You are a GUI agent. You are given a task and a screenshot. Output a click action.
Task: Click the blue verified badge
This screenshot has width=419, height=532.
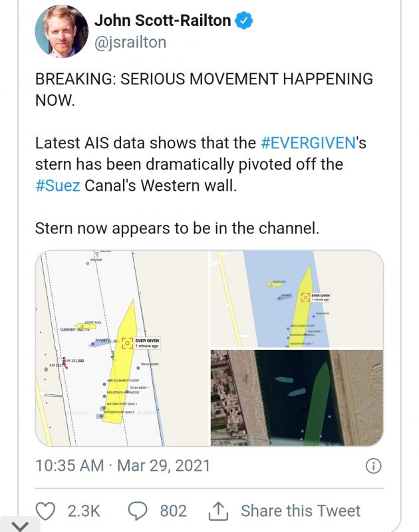244,21
